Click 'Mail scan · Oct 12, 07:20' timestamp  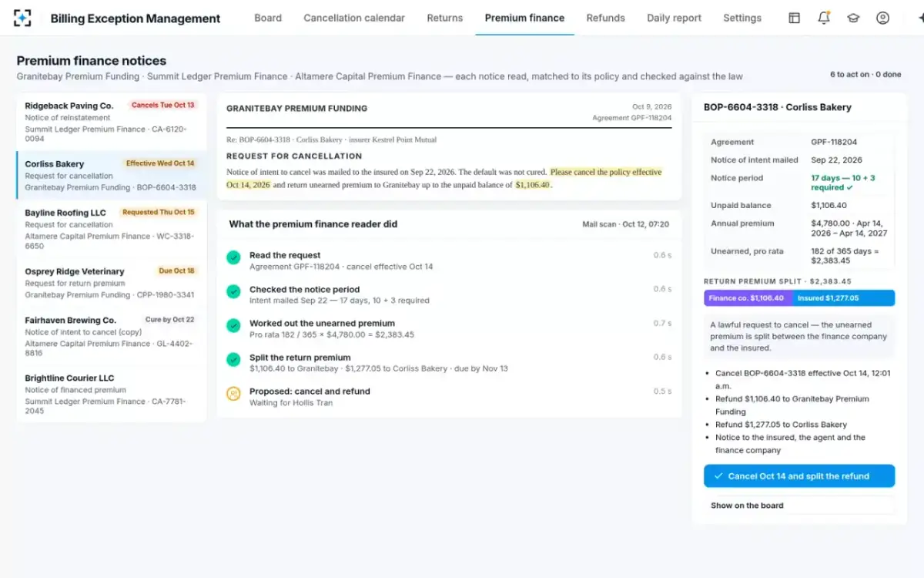[625, 224]
